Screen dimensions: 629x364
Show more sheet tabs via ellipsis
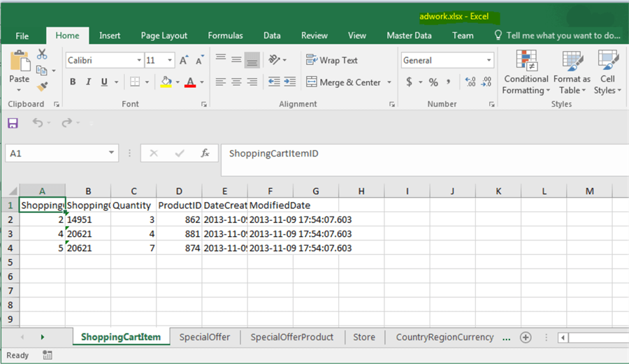click(x=506, y=338)
